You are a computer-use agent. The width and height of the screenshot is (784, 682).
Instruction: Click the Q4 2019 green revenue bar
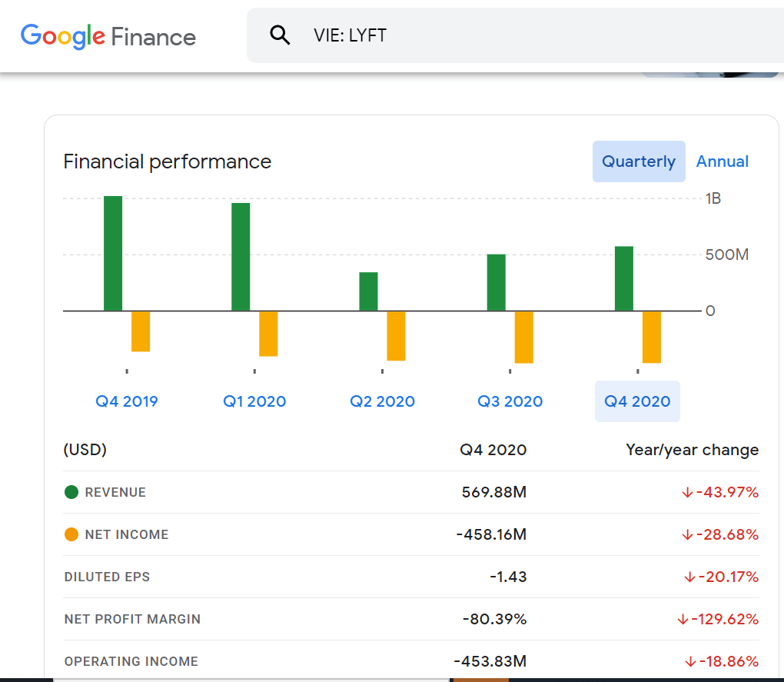[113, 254]
